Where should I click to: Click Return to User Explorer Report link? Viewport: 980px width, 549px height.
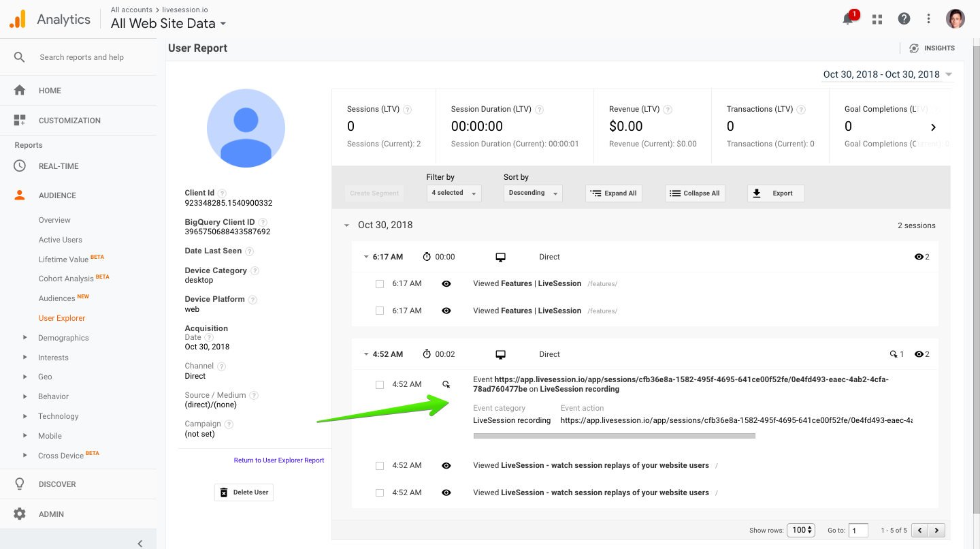click(279, 460)
